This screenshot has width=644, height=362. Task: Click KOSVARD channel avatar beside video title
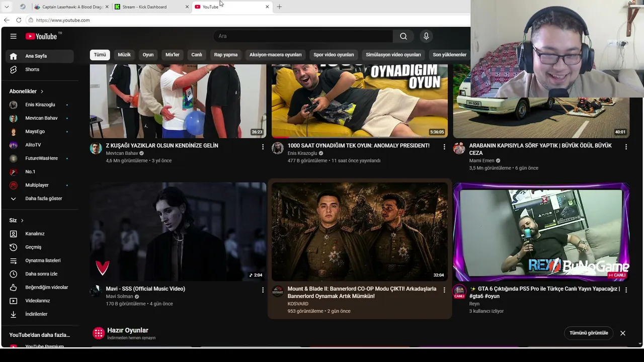click(x=278, y=291)
